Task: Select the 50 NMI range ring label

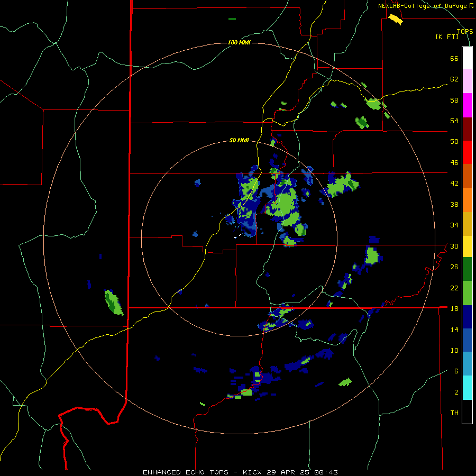Action: click(x=239, y=140)
